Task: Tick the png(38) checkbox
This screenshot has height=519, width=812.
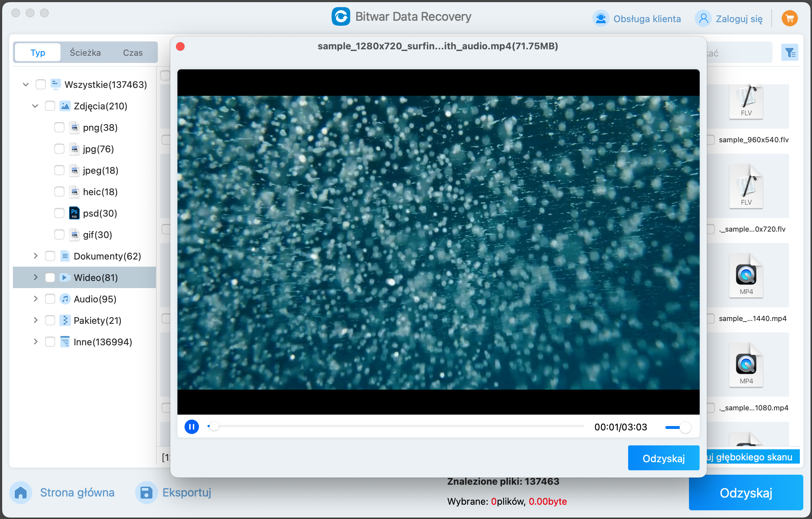Action: click(x=59, y=128)
